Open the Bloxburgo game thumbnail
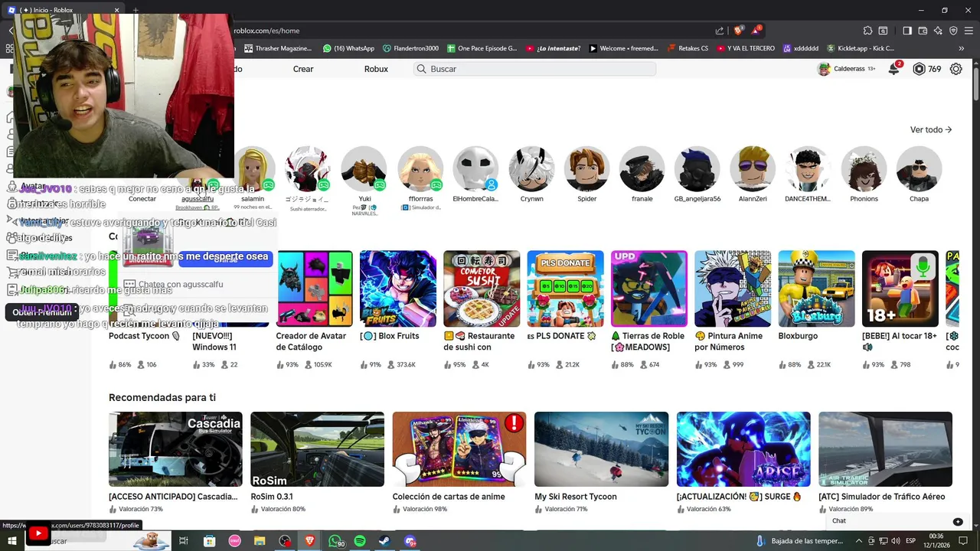 [816, 289]
